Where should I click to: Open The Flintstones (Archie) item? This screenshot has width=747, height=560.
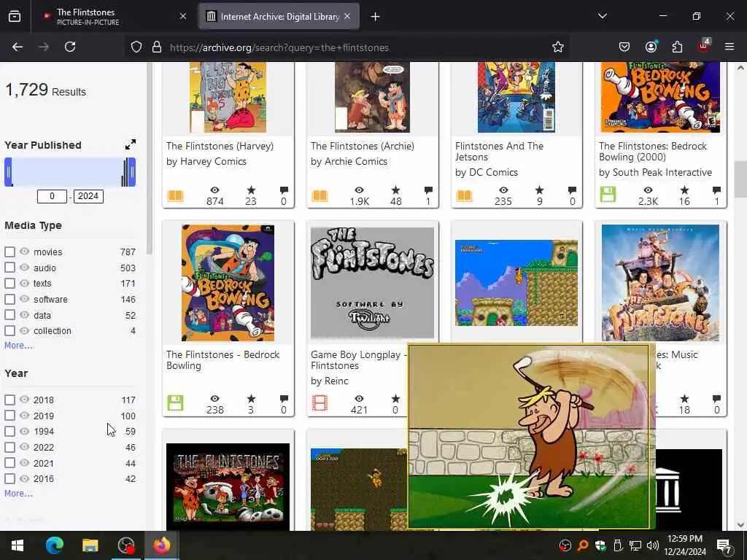pos(363,146)
